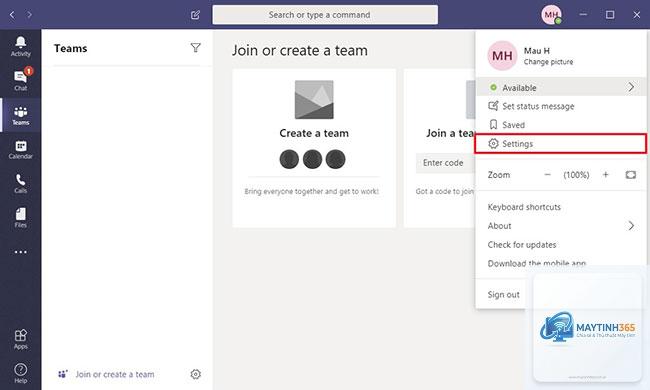Click the first member circle under Create a team
This screenshot has height=390, width=650.
289,159
